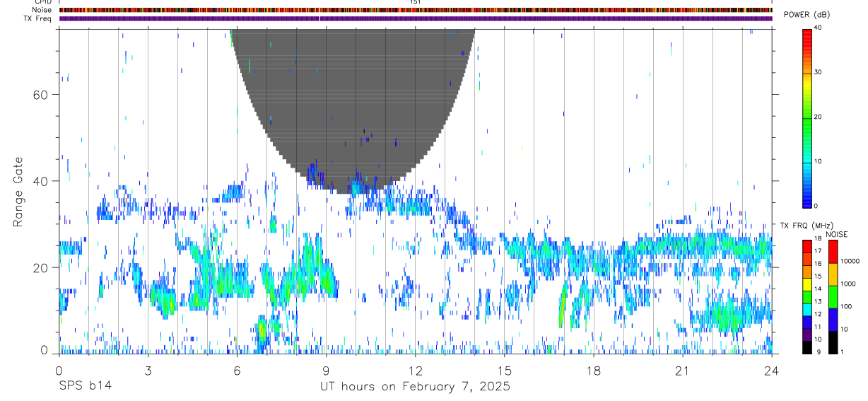The width and height of the screenshot is (868, 401).
Task: Click the multicolored Noise strip above plot
Action: [416, 10]
